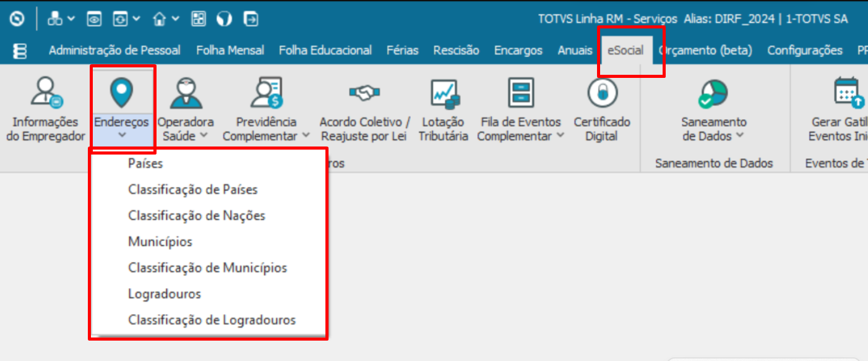This screenshot has height=361, width=868.
Task: Click the refresh window icon in quick bar
Action: point(120,19)
